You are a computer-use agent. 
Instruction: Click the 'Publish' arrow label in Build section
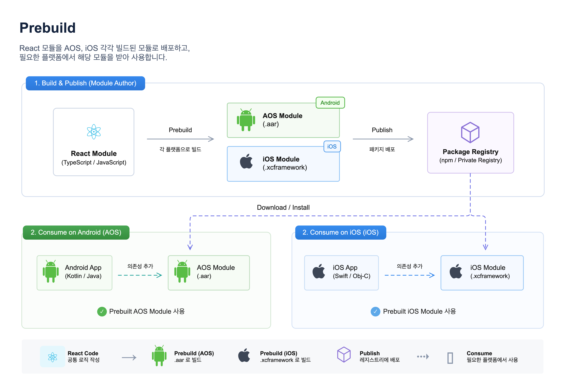[382, 130]
